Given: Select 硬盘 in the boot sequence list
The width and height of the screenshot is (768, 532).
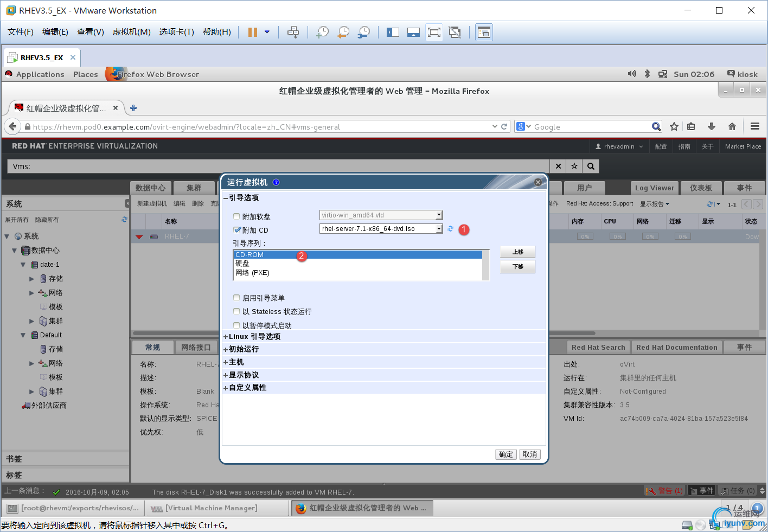Looking at the screenshot, I should click(358, 264).
